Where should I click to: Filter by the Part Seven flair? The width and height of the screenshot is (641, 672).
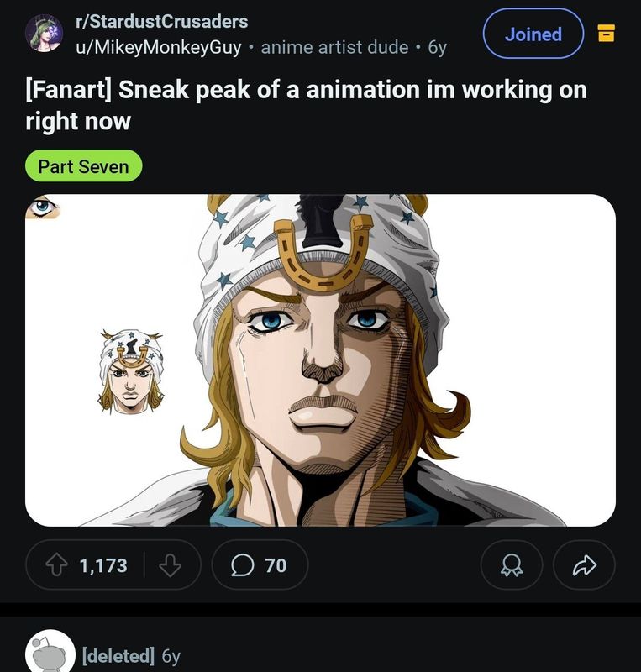83,166
